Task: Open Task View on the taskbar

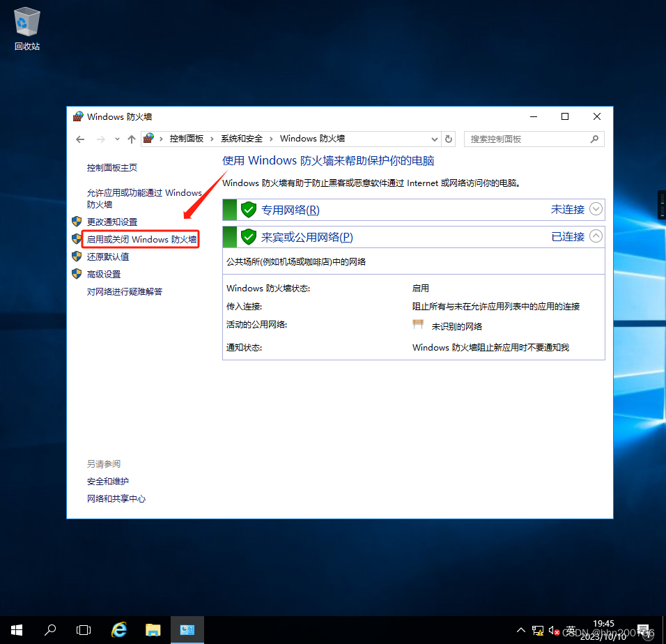Action: click(x=84, y=630)
